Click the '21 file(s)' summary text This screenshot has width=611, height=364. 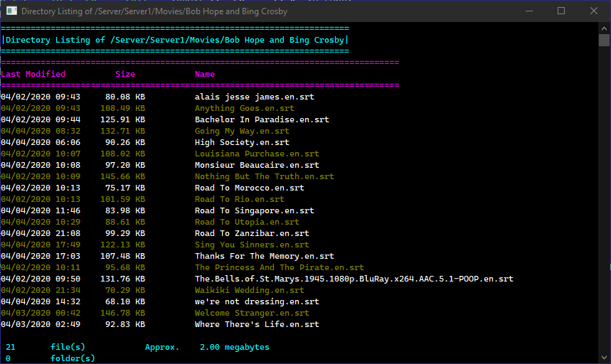[x=46, y=347]
